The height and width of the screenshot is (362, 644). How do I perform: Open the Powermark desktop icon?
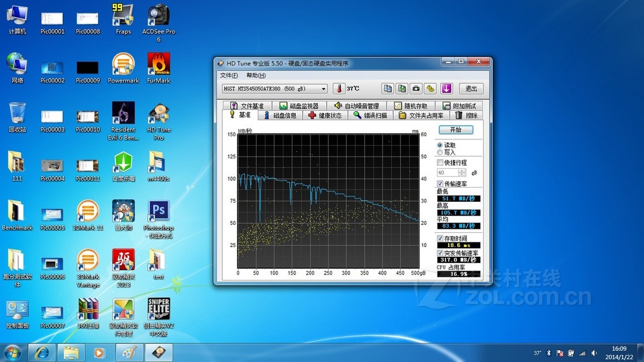[x=123, y=68]
